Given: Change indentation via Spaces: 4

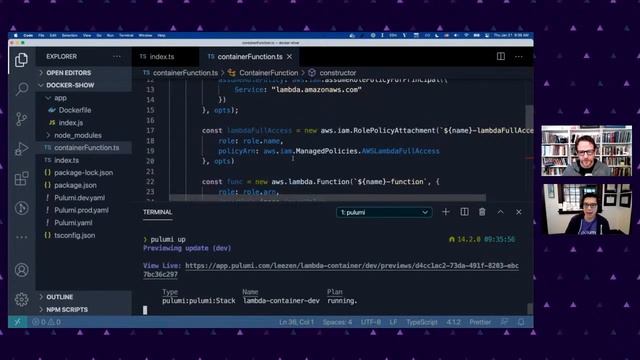Looking at the screenshot, I should coord(337,322).
